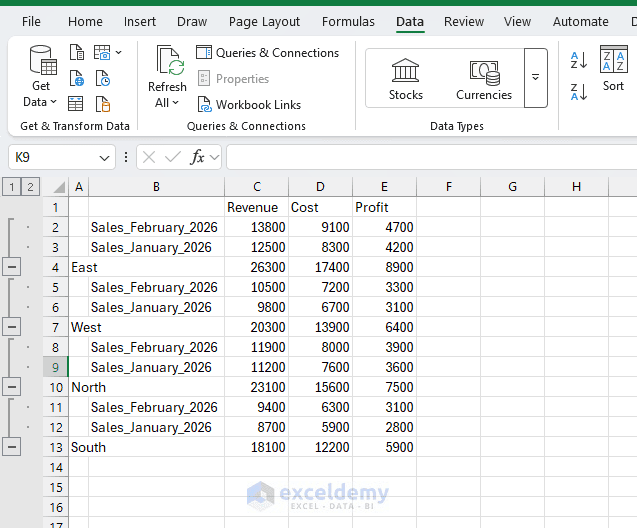
Task: Select cell with value 13800
Action: tap(256, 227)
